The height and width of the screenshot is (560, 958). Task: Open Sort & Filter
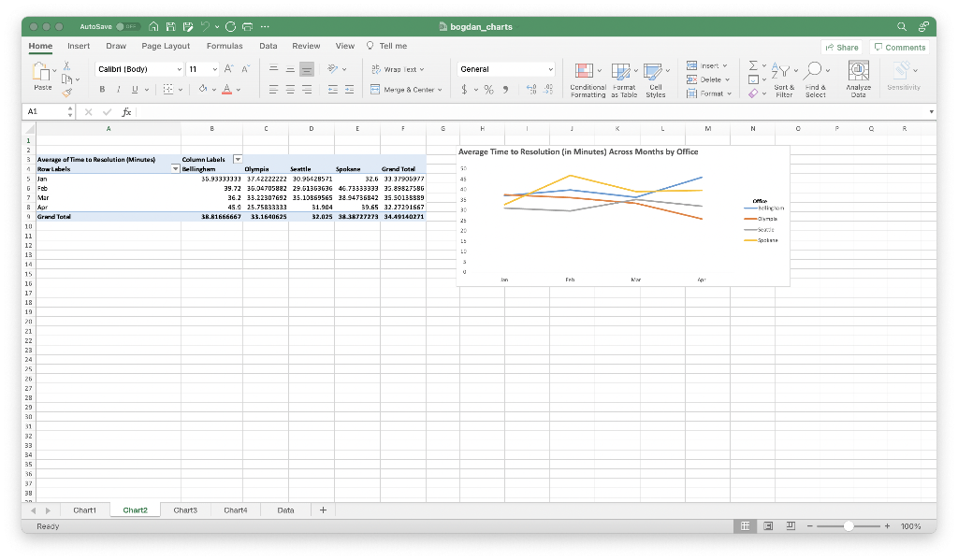point(784,80)
